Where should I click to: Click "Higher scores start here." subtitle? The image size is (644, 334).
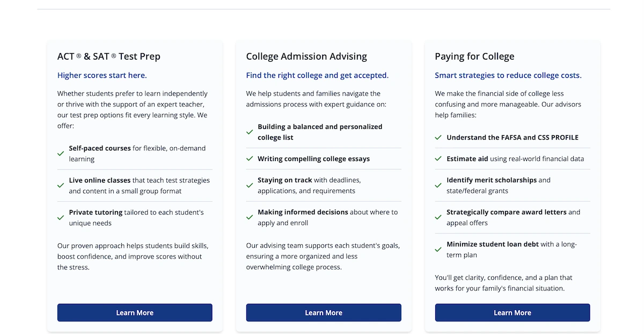click(102, 75)
